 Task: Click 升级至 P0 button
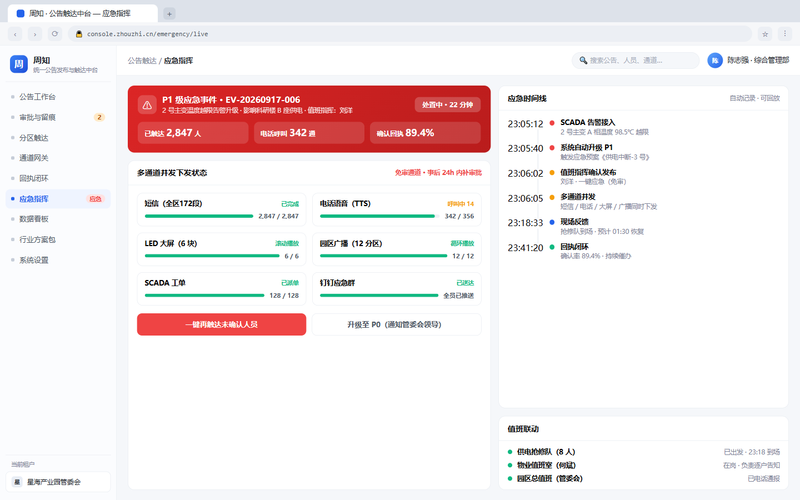(x=396, y=324)
